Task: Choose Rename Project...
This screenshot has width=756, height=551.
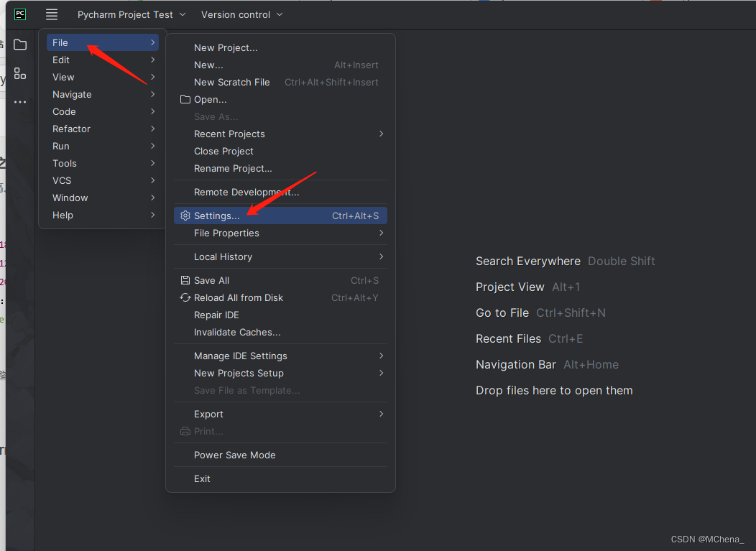Action: point(280,168)
